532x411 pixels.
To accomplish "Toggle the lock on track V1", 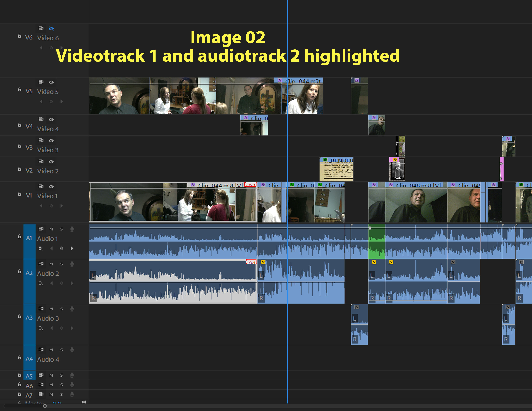I will (20, 194).
